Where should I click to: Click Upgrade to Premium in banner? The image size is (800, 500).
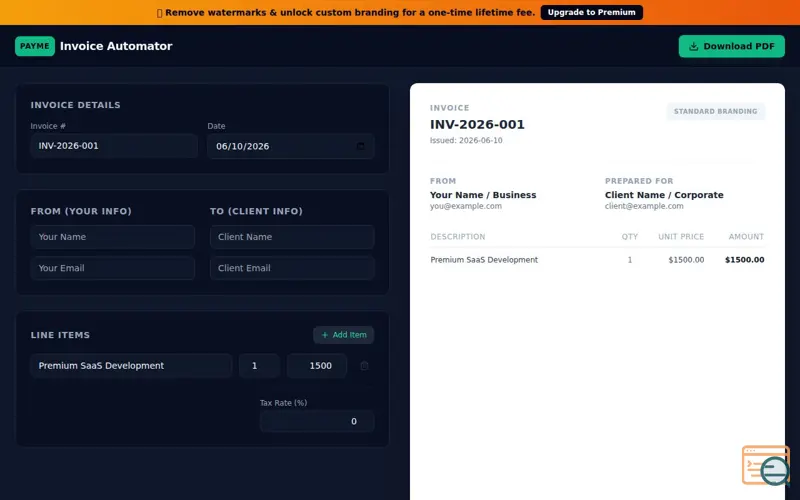592,12
